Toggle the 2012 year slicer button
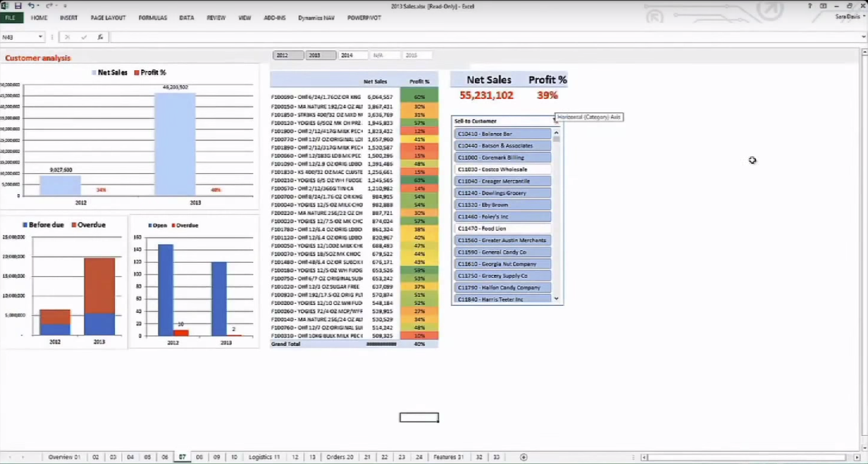 (x=288, y=55)
